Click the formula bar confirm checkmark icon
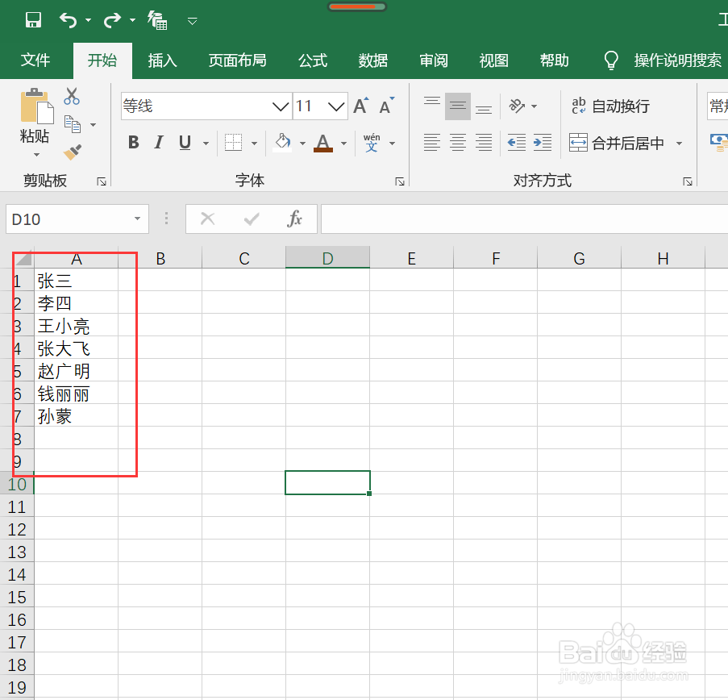The image size is (728, 700). (x=252, y=219)
